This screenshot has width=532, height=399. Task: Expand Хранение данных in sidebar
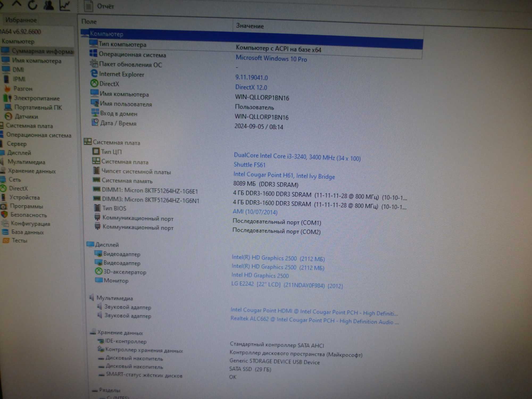click(32, 171)
